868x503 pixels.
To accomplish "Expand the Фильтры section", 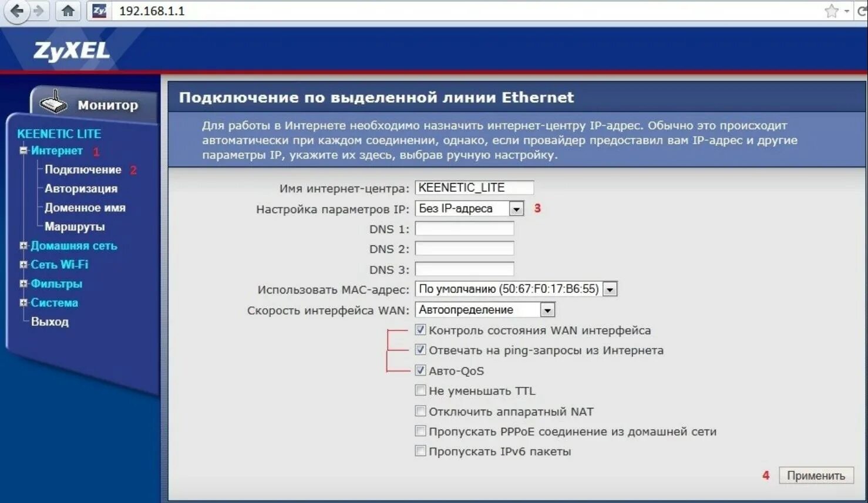I will click(23, 283).
